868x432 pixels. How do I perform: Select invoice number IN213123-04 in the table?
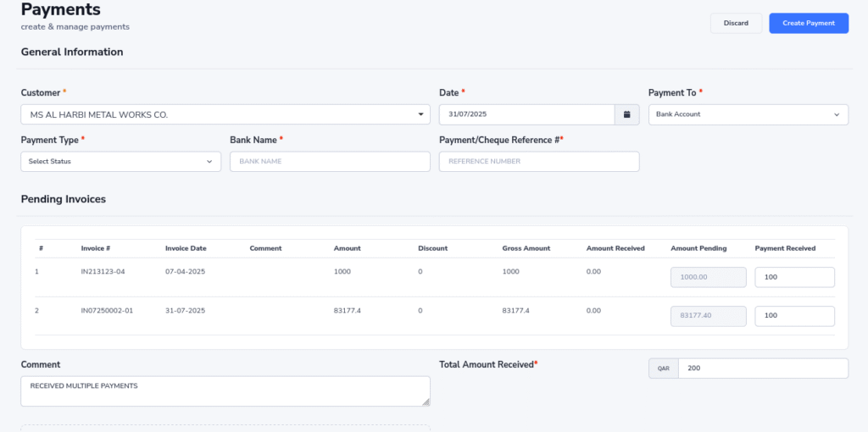pyautogui.click(x=103, y=272)
